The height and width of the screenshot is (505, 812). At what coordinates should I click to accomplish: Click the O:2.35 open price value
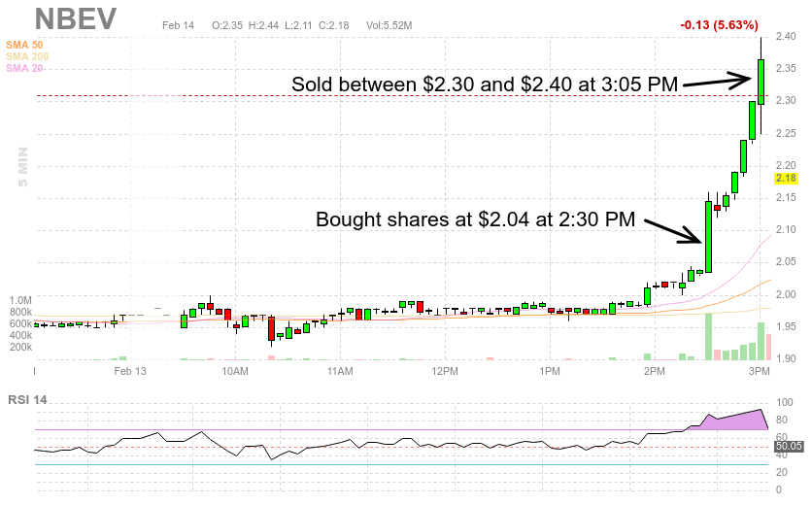click(227, 25)
